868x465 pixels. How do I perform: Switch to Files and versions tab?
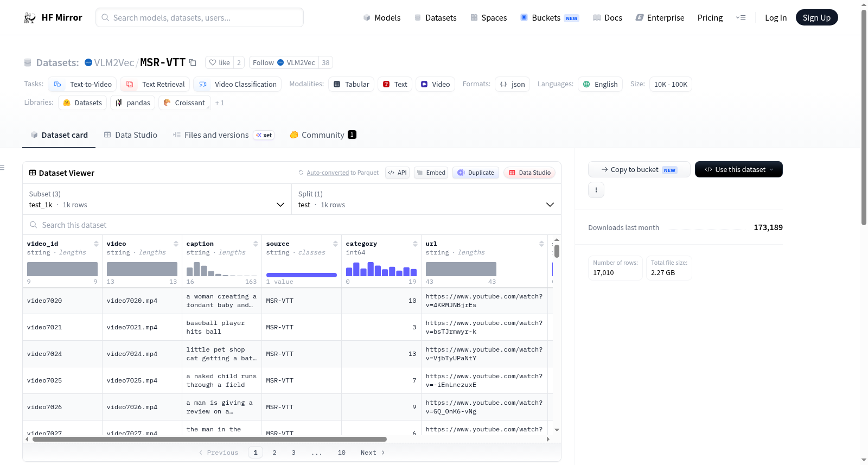point(223,135)
